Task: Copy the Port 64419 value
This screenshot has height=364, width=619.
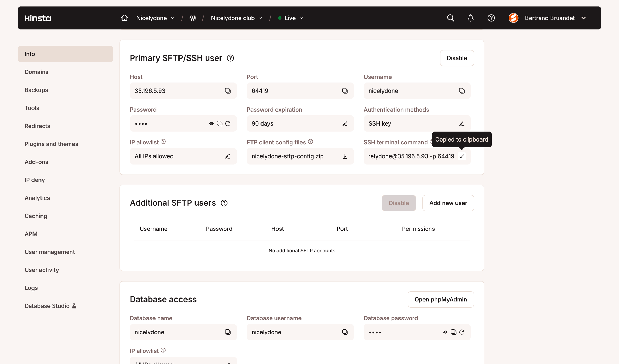Action: (x=345, y=91)
